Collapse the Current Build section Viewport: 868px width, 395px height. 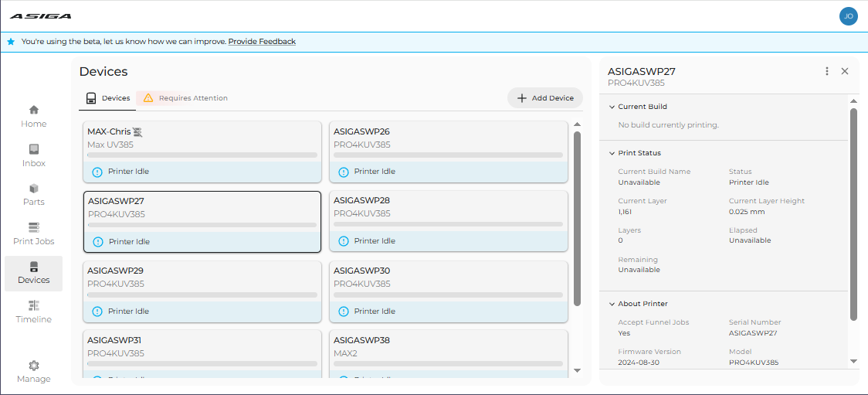612,107
